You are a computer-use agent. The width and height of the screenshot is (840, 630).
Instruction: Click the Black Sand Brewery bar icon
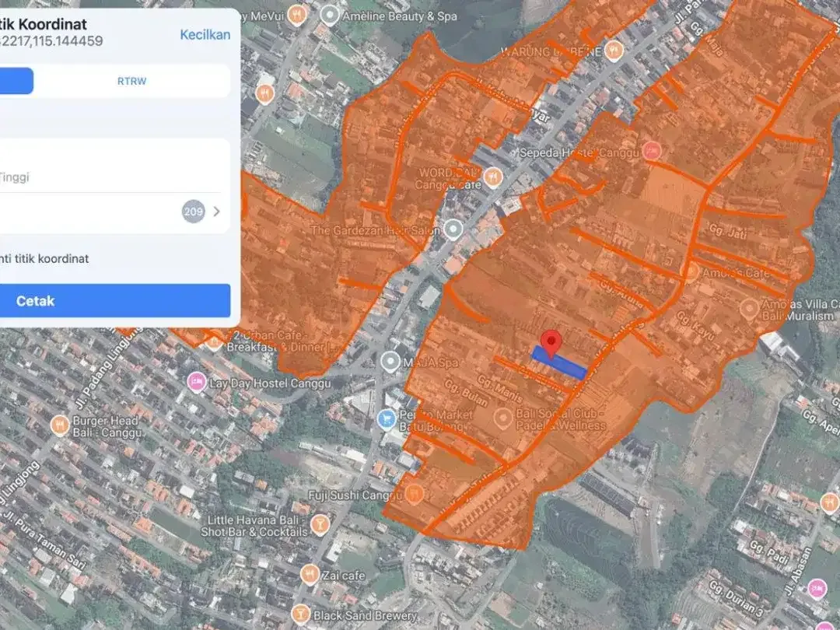coord(300,614)
